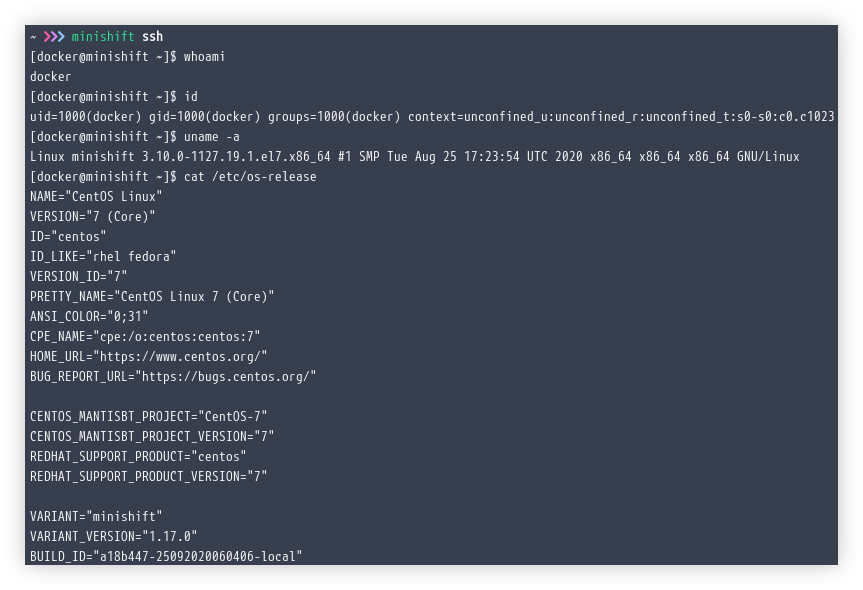Click the colored triple-chevron prompt arrows

point(54,37)
